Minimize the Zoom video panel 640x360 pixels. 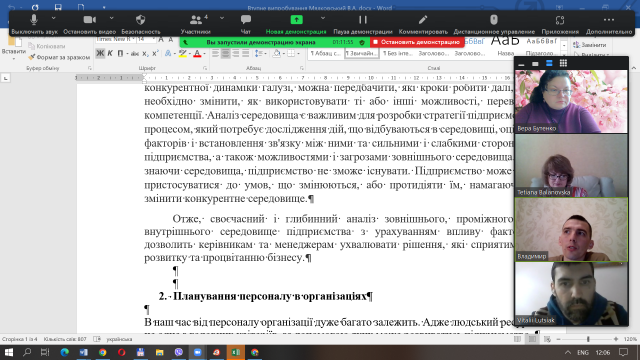pos(521,64)
